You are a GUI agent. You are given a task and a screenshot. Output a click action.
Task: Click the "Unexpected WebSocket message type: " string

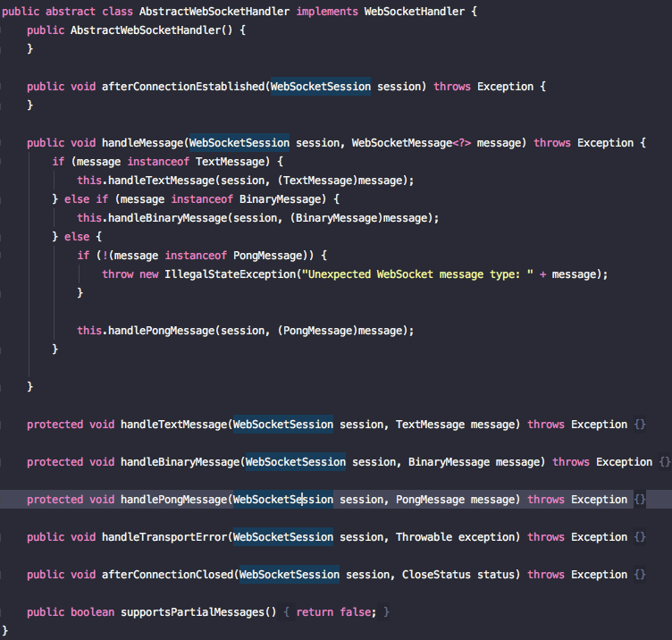[x=418, y=274]
